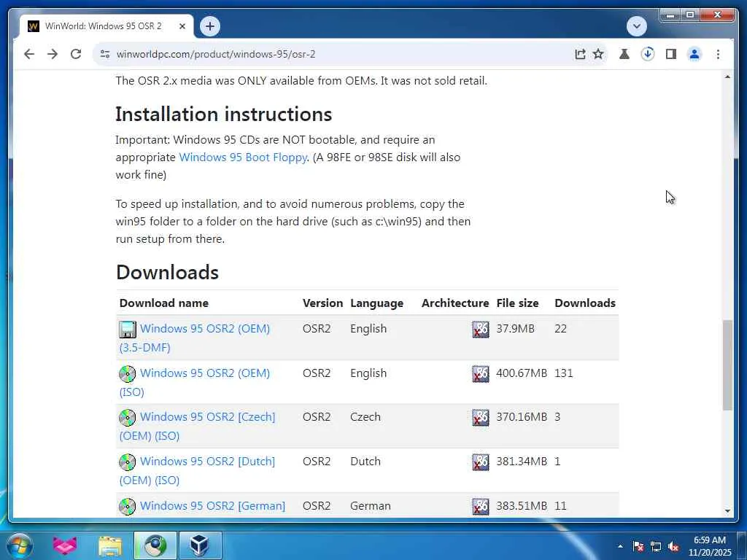Click x86 architecture icon in German row
Image resolution: width=747 pixels, height=560 pixels.
point(480,506)
